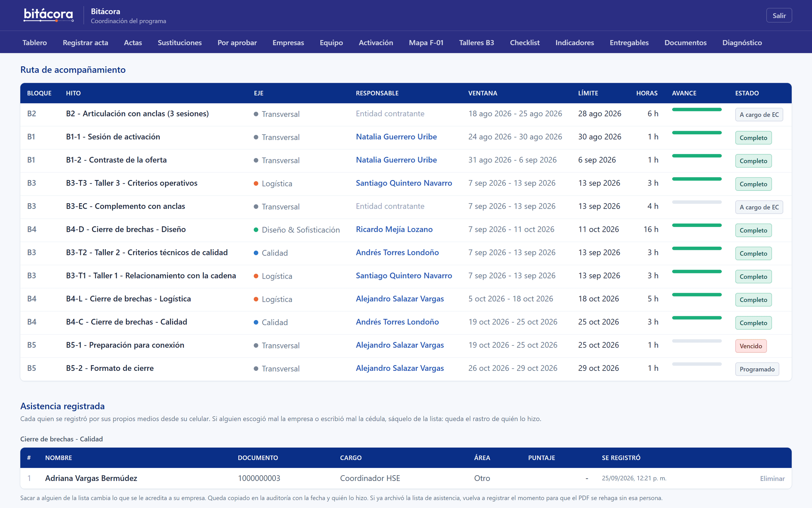Open Por aprobar page

click(237, 43)
